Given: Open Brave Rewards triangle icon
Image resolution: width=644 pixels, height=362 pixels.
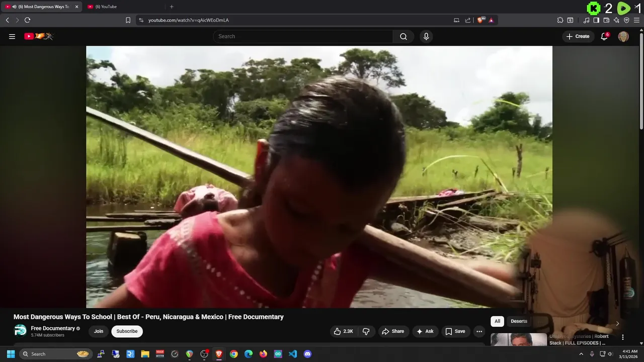Looking at the screenshot, I should pos(491,20).
